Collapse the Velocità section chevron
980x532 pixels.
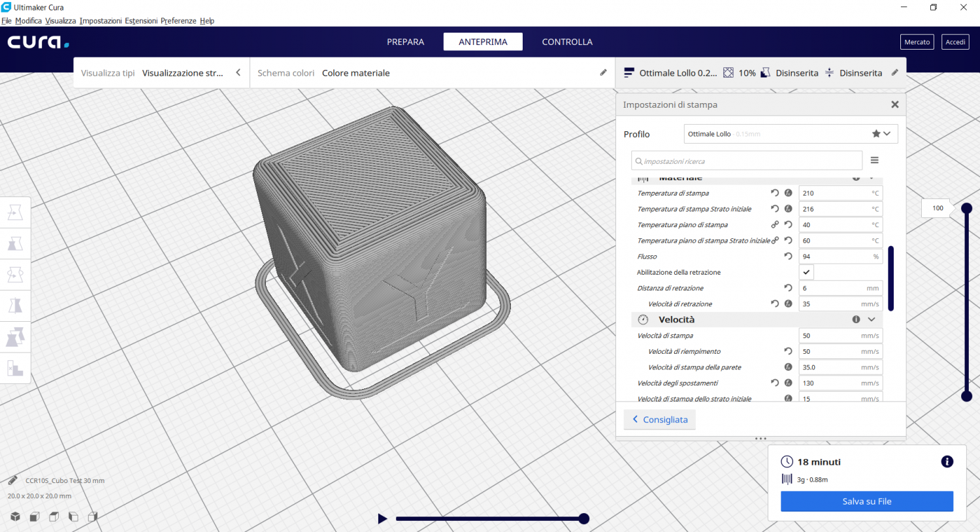pyautogui.click(x=872, y=319)
